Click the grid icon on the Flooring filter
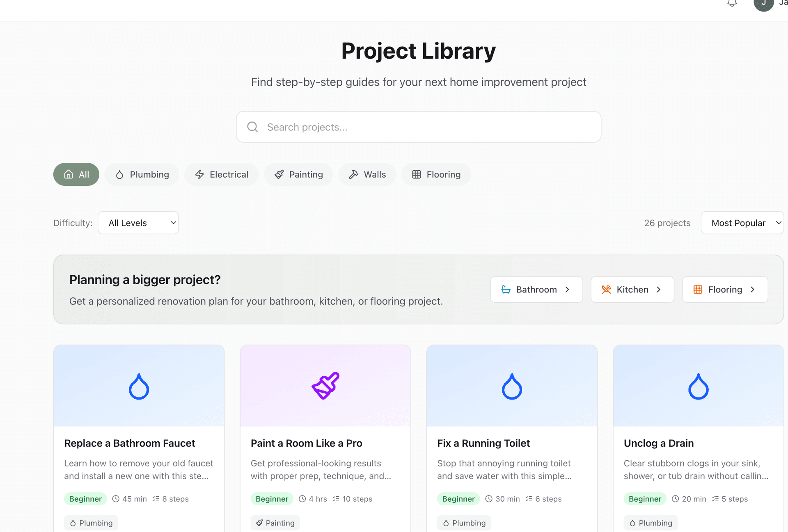The image size is (788, 532). click(417, 174)
